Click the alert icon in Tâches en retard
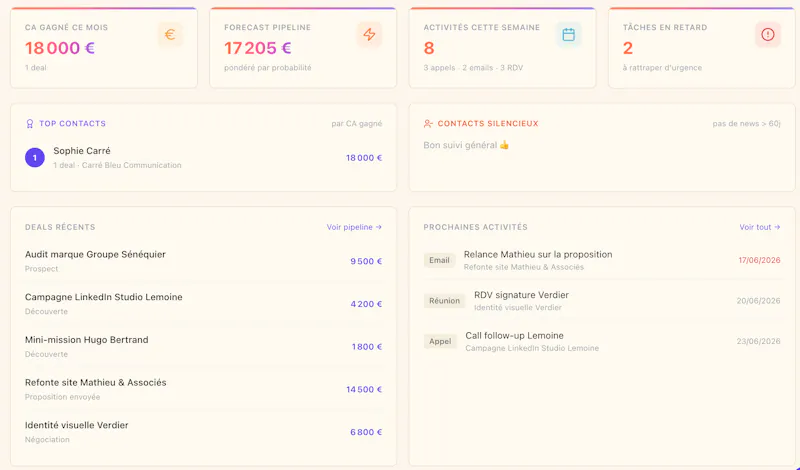Image resolution: width=800 pixels, height=470 pixels. pos(768,35)
